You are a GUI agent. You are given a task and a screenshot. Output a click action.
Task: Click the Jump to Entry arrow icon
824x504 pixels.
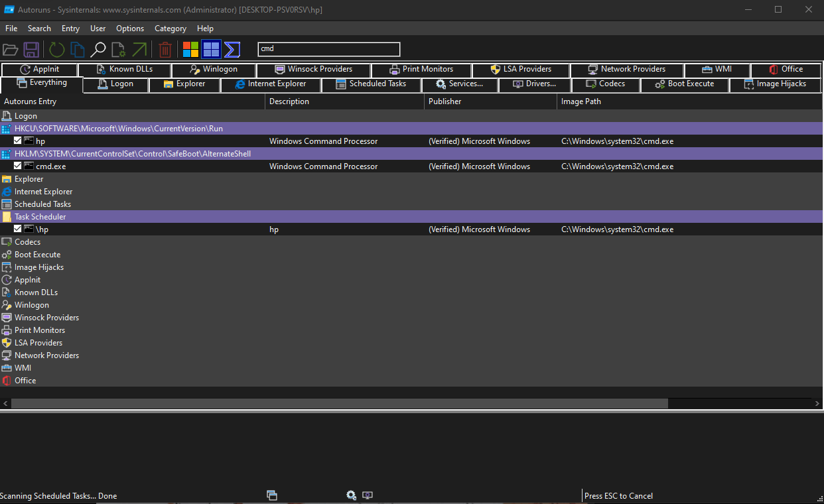tap(139, 50)
